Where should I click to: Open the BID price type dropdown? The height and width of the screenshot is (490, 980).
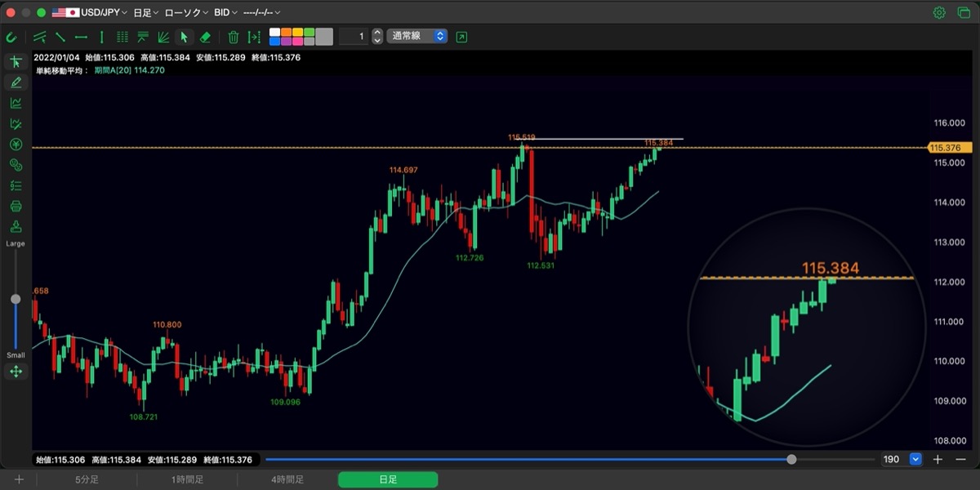tap(225, 13)
